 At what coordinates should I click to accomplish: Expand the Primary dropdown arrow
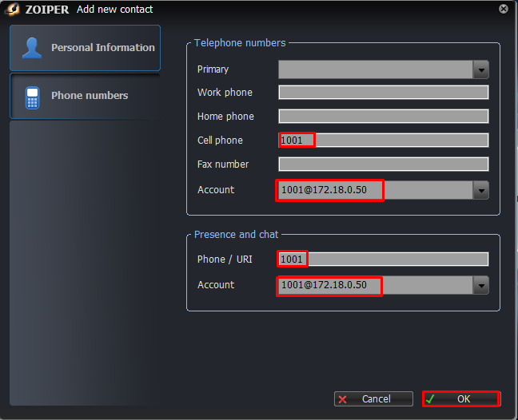click(x=481, y=69)
